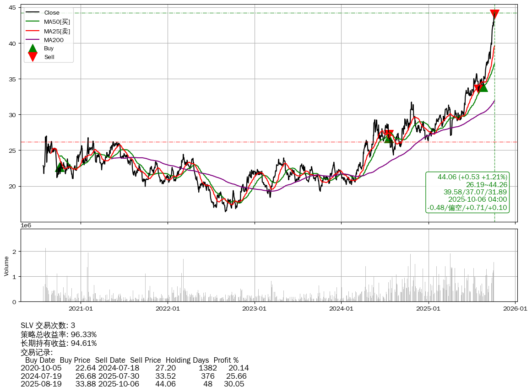Select the Sell marker at the chart peak

(x=494, y=14)
